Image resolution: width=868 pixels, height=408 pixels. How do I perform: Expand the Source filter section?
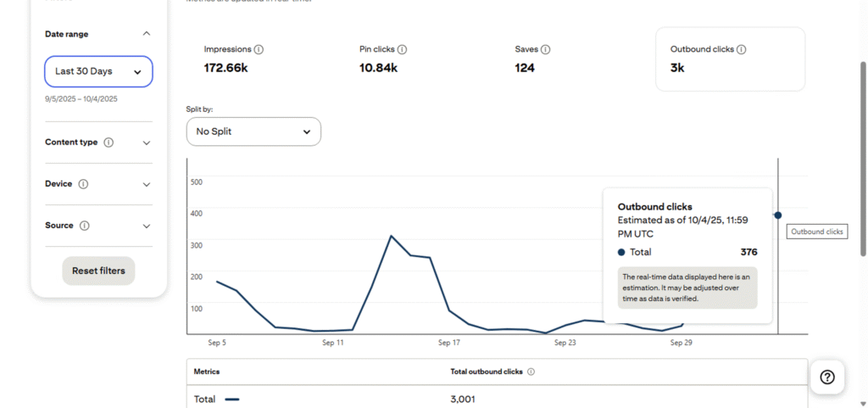147,226
